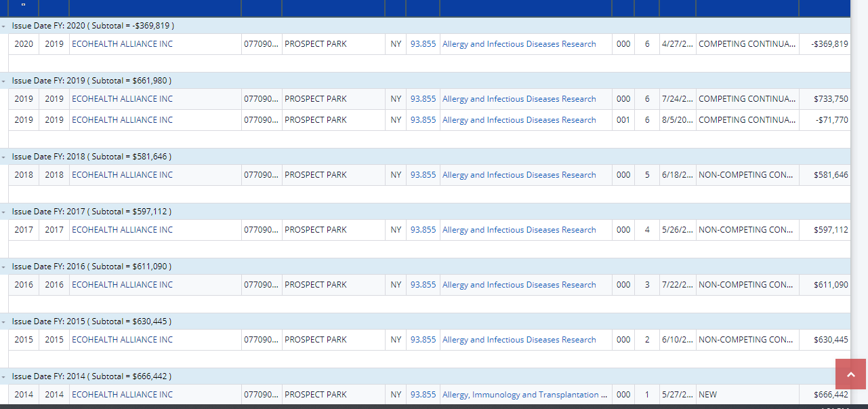Open ECOHEALTH ALLIANCE INC link in the 2017 row
This screenshot has width=868, height=409.
pos(122,230)
